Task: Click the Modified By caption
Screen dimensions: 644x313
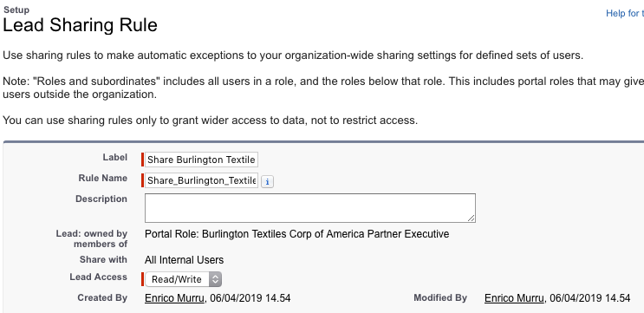Action: pos(440,297)
